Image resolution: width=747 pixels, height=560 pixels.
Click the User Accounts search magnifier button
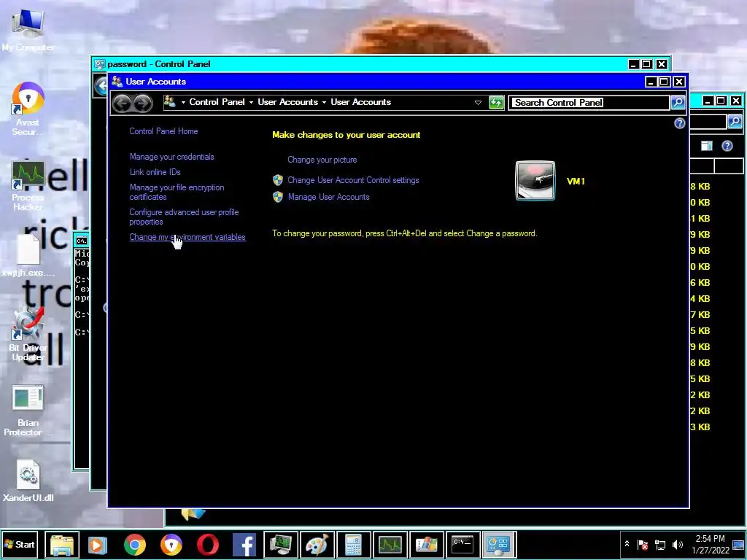[678, 102]
